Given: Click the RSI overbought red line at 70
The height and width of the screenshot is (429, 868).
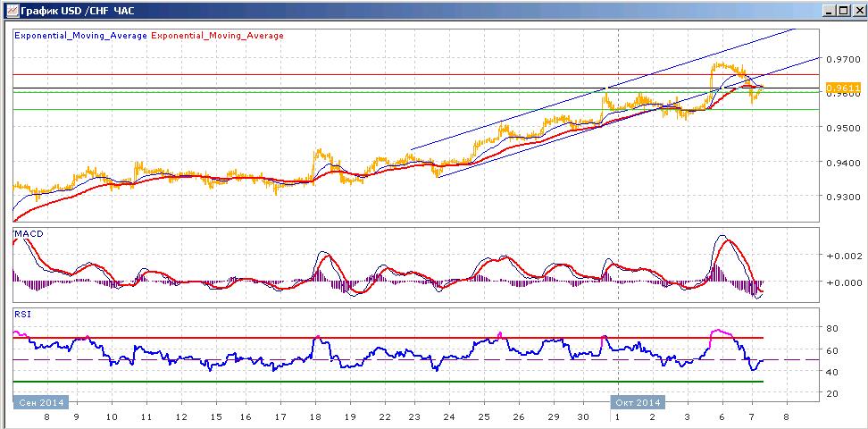Looking at the screenshot, I should (388, 338).
